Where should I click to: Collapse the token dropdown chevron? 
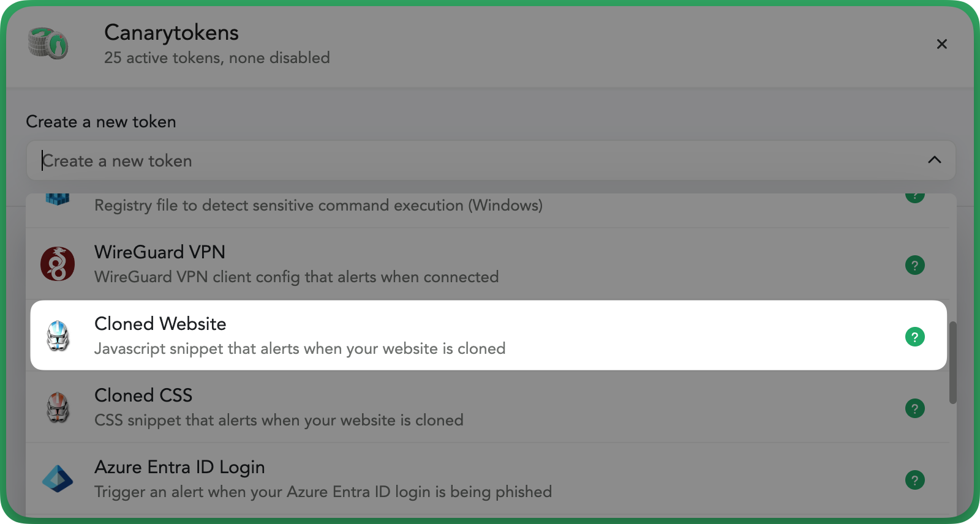pyautogui.click(x=935, y=160)
